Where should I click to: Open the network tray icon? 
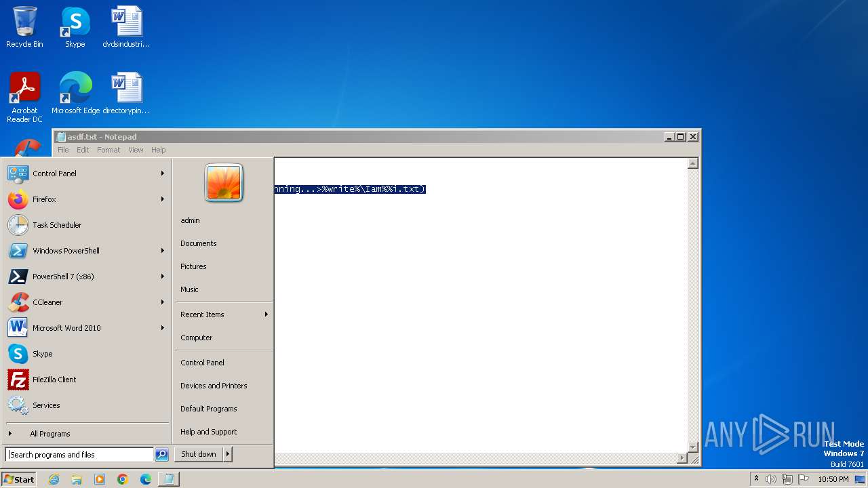[x=787, y=479]
